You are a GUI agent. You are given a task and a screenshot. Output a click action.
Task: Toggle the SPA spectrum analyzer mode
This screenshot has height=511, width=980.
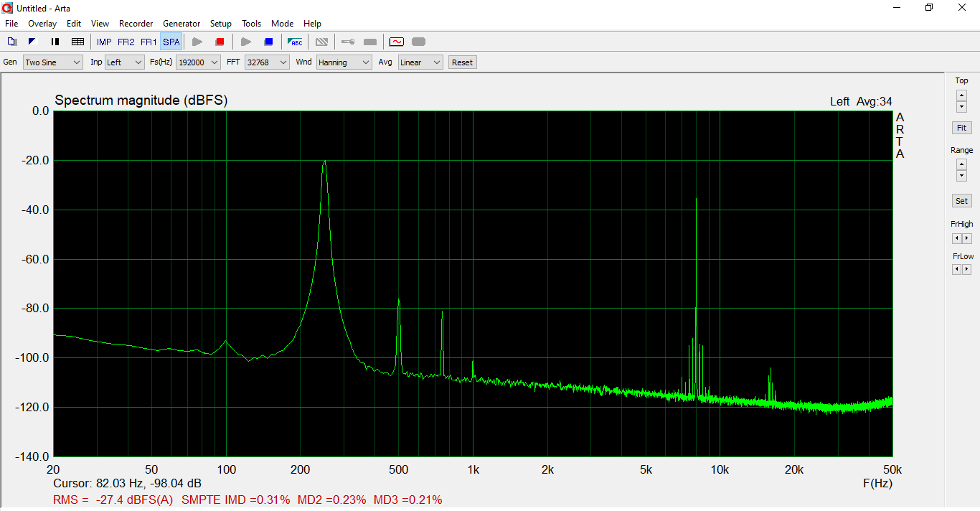[x=171, y=42]
